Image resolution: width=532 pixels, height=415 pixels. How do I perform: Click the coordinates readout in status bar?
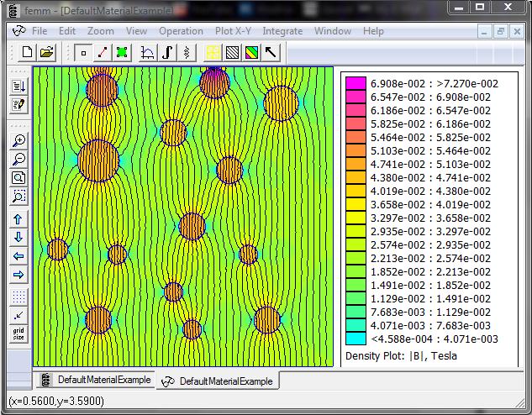[x=56, y=401]
